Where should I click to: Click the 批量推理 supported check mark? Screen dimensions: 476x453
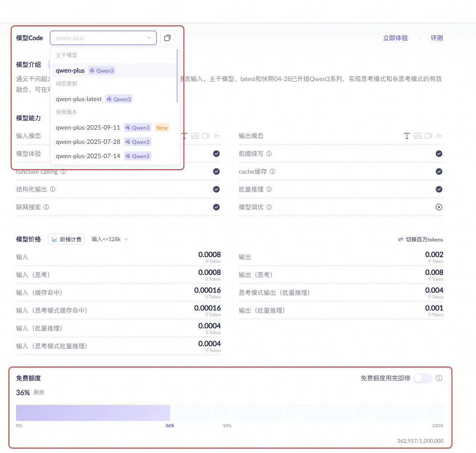(x=439, y=189)
